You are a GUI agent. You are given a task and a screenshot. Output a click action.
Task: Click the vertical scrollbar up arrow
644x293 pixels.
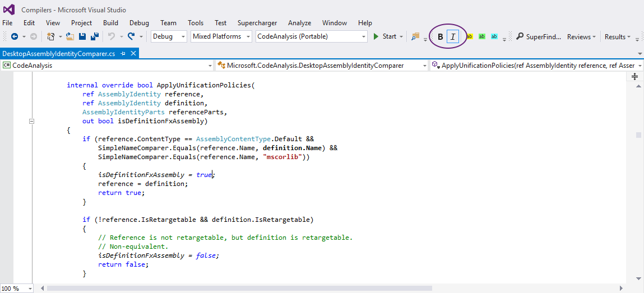(x=638, y=86)
